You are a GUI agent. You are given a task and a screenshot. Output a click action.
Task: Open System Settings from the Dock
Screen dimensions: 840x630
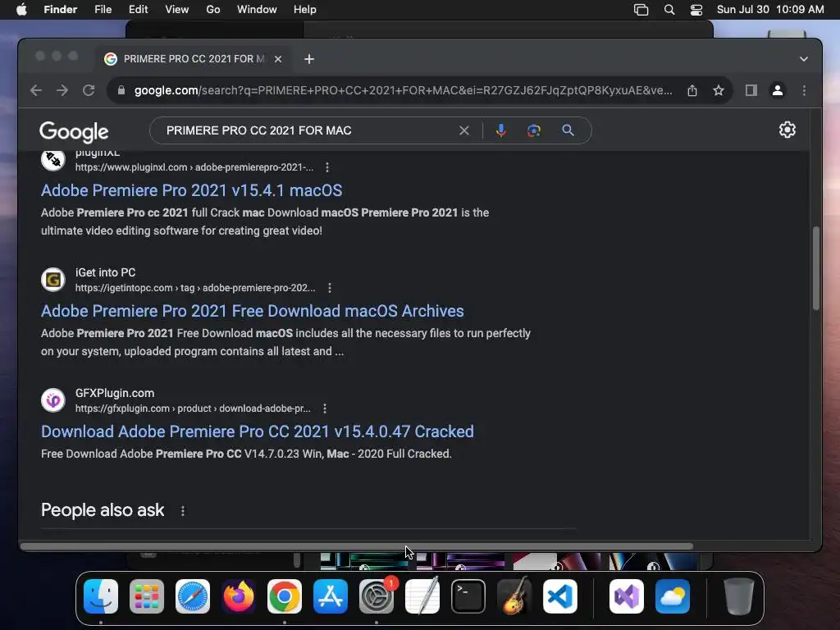[x=377, y=596]
